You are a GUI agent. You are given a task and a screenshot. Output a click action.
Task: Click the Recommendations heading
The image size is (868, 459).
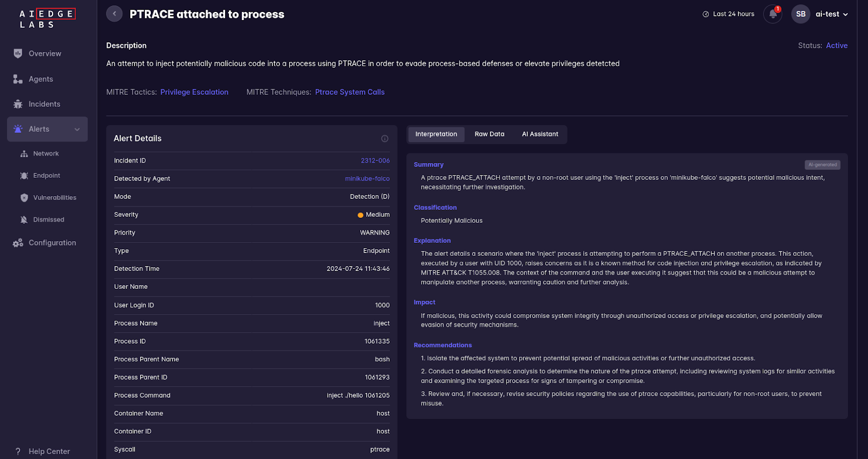[x=443, y=345]
